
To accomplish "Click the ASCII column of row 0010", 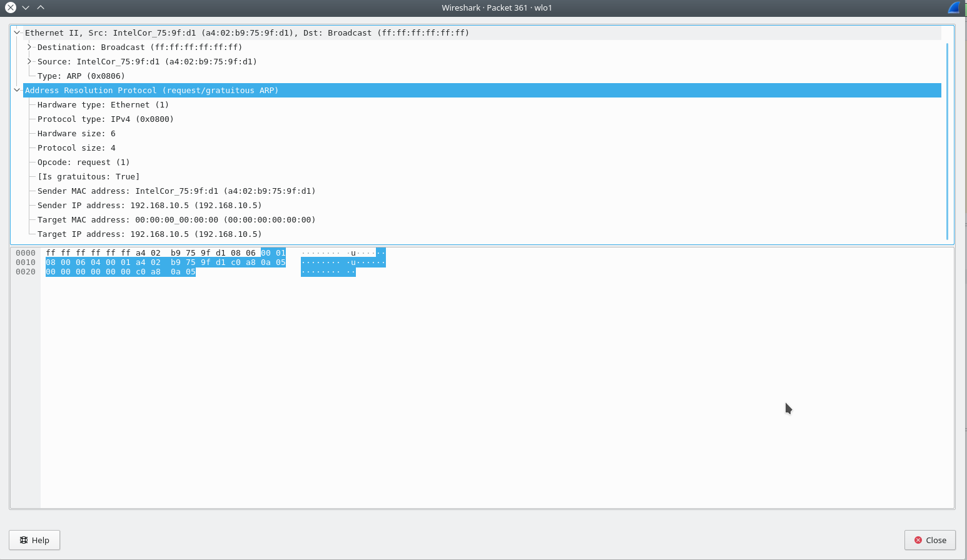I will pyautogui.click(x=343, y=262).
